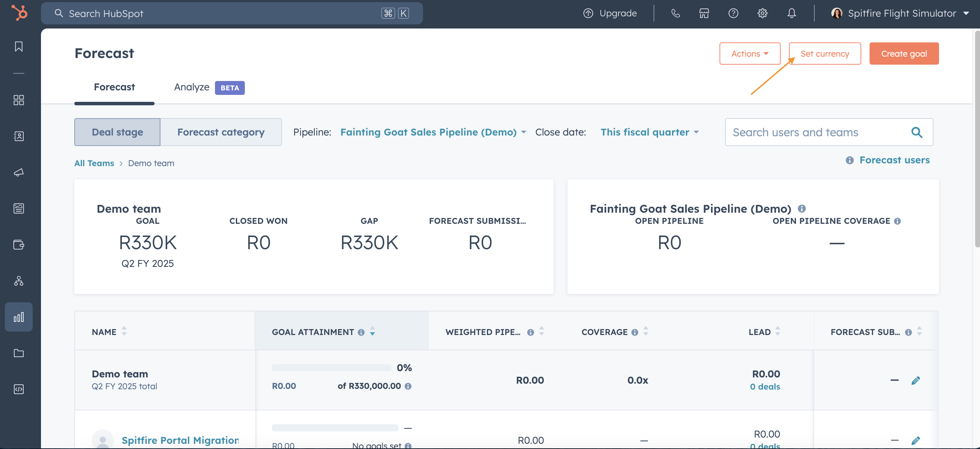Click info icon next to pipeline title
Viewport: 980px width, 449px height.
click(x=802, y=209)
